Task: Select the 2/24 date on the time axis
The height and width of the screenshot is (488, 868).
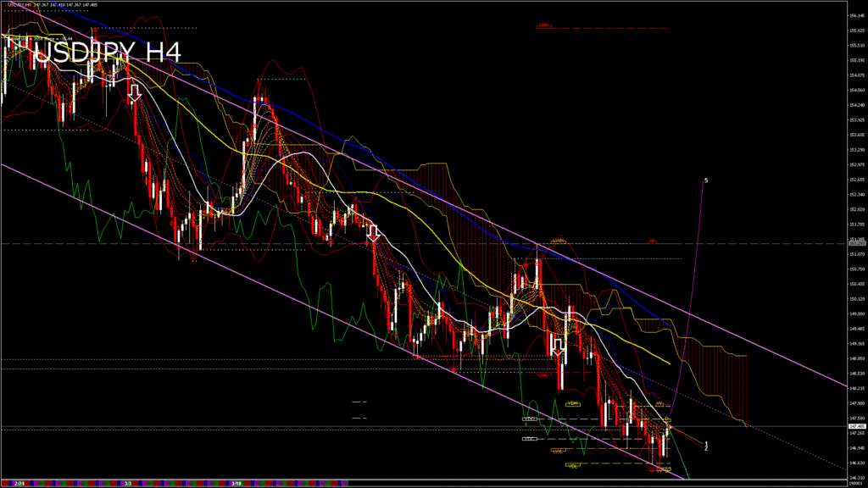Action: click(x=19, y=483)
